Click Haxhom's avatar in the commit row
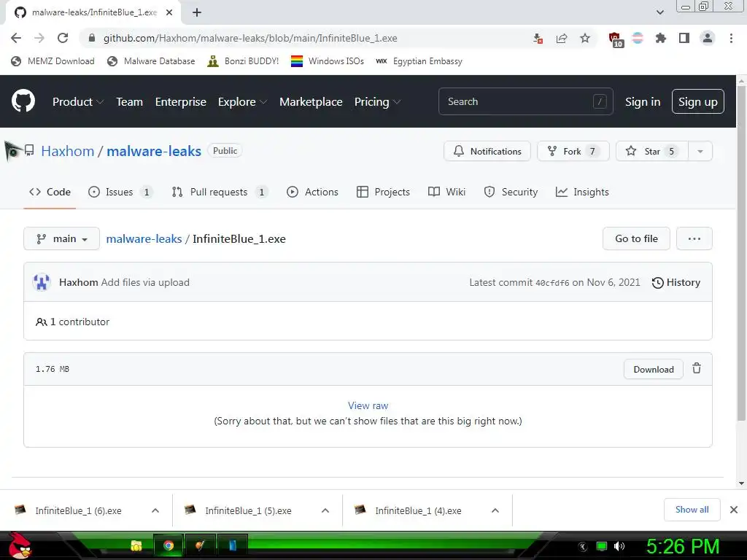747x560 pixels. 42,282
